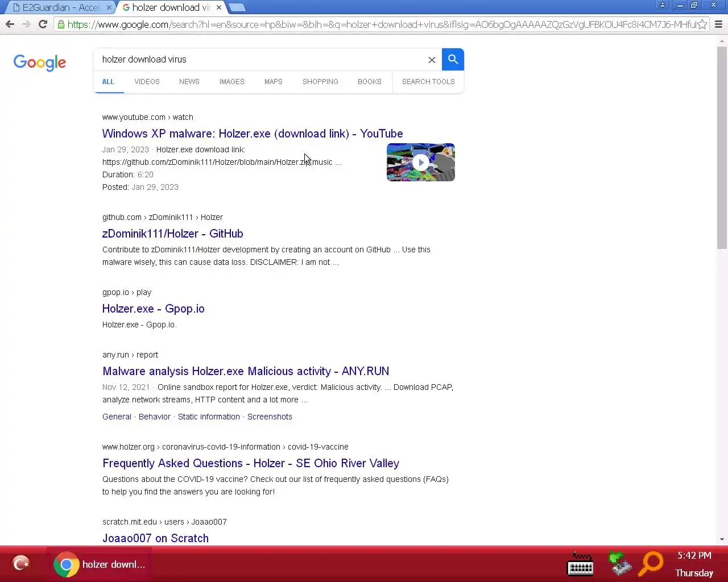Screen dimensions: 728x582
Task: Open Frequently Asked Questions - Holzer result
Action: click(251, 463)
